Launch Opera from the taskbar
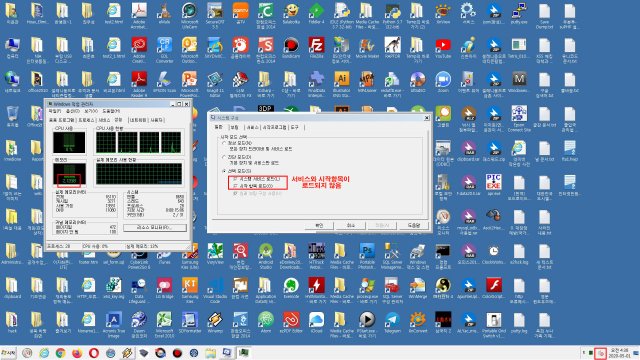Screen dimensions: 640x360 [93, 353]
